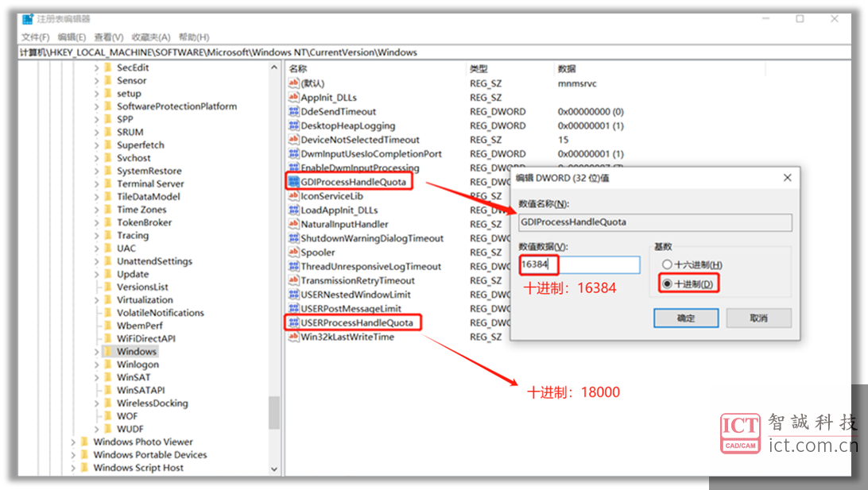
Task: Select the Win32kLastWriteTime string value
Action: (342, 337)
